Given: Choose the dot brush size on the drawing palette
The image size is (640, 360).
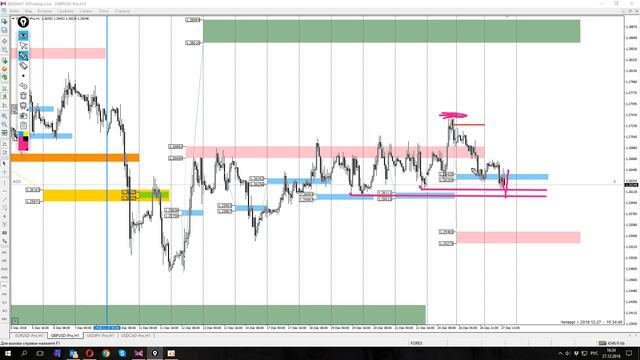Looking at the screenshot, I should [x=23, y=76].
